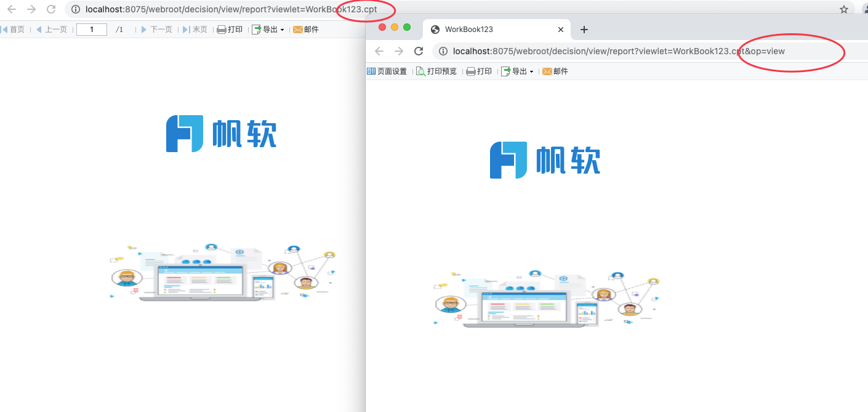
Task: Click the 帆软 logo in the rear window report
Action: 221,134
